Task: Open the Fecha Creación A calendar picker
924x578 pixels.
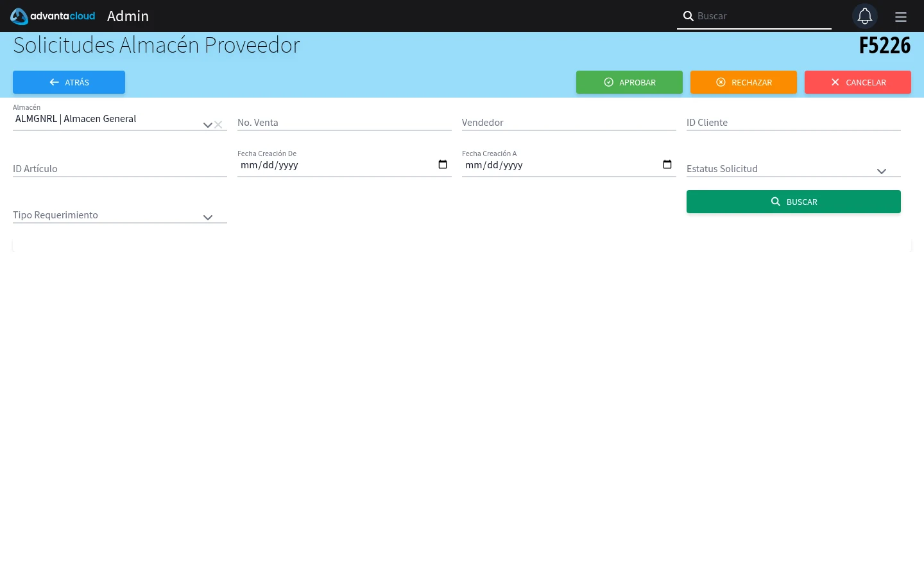Action: pos(667,165)
